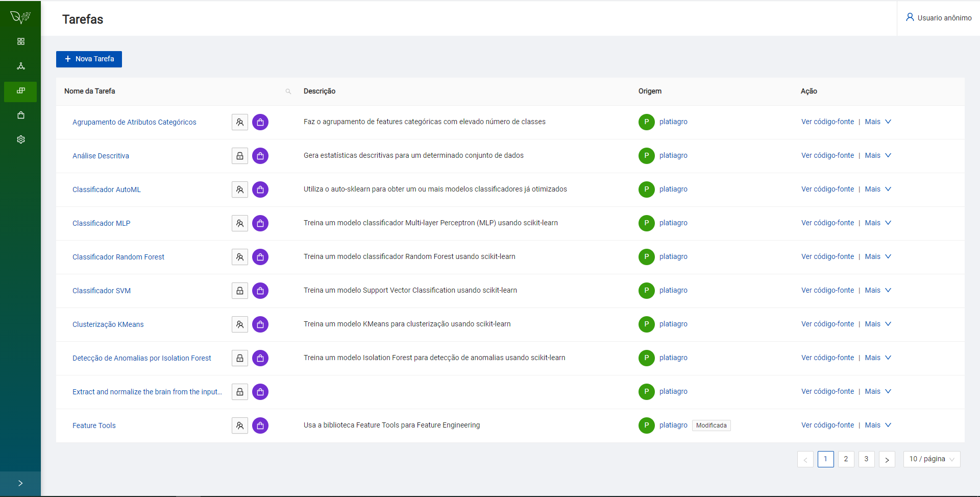The image size is (980, 497).
Task: Click shared-users icon for Classificador AutoML
Action: click(240, 190)
